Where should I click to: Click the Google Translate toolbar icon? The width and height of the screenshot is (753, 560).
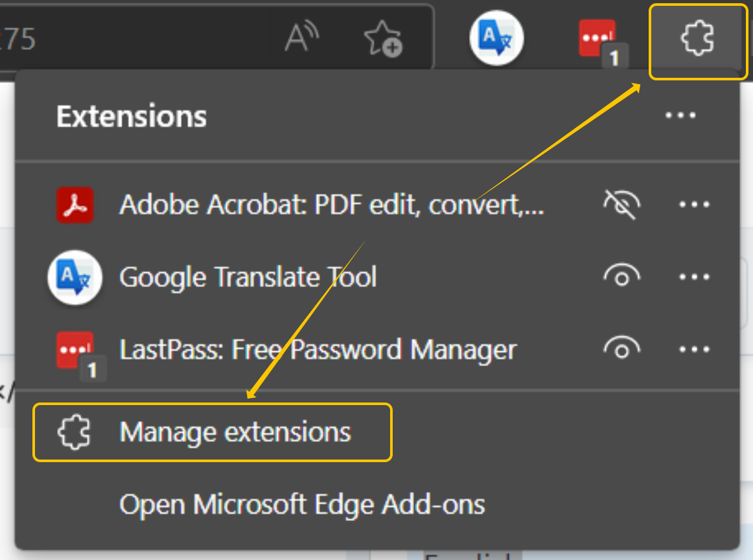coord(496,37)
